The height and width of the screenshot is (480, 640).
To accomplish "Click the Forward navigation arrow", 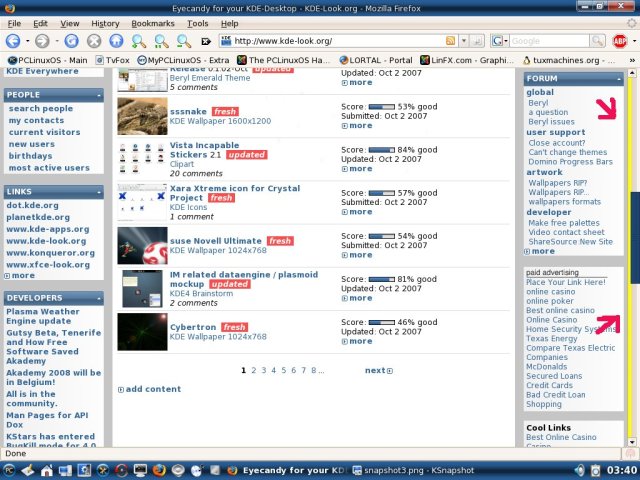I will (42, 41).
